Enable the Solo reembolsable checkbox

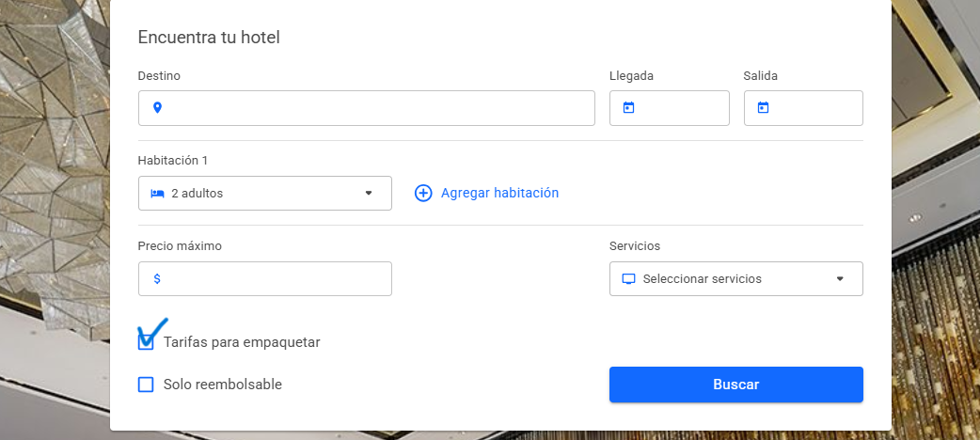146,385
